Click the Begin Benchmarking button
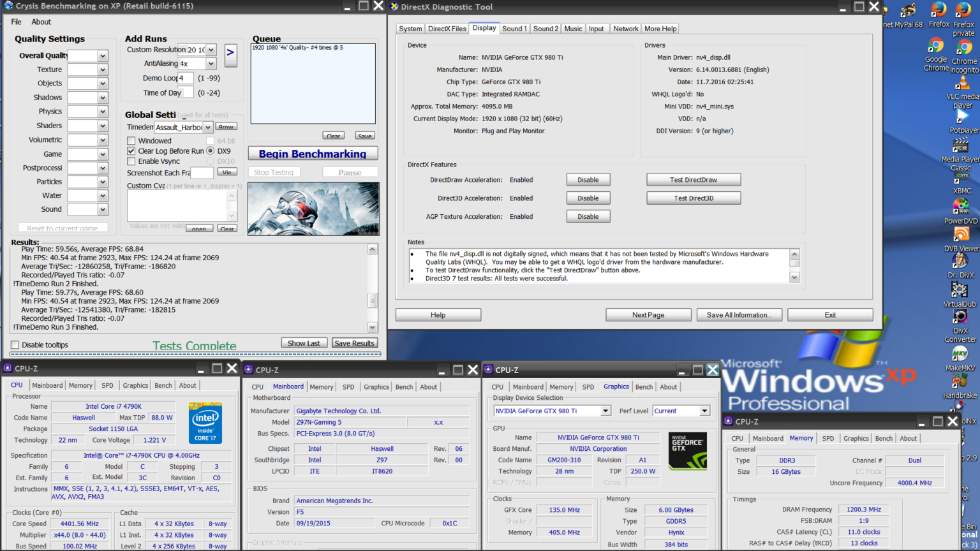This screenshot has width=980, height=551. [x=313, y=153]
